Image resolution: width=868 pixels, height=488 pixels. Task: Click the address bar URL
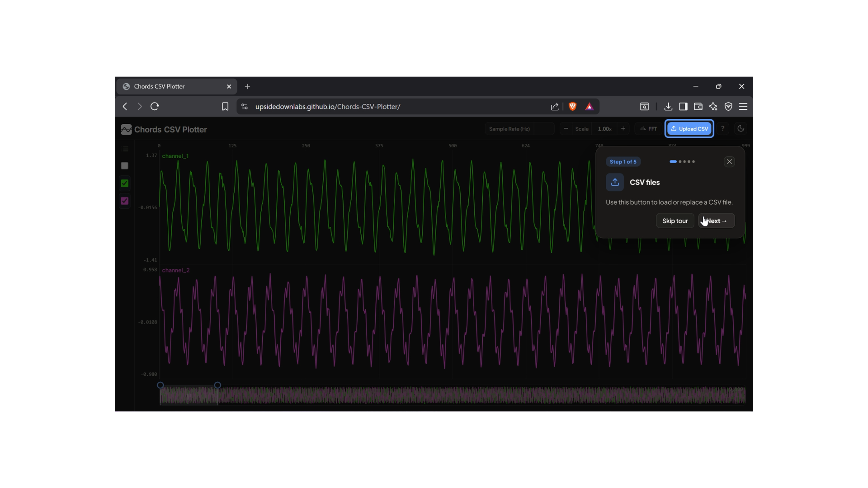pyautogui.click(x=328, y=107)
